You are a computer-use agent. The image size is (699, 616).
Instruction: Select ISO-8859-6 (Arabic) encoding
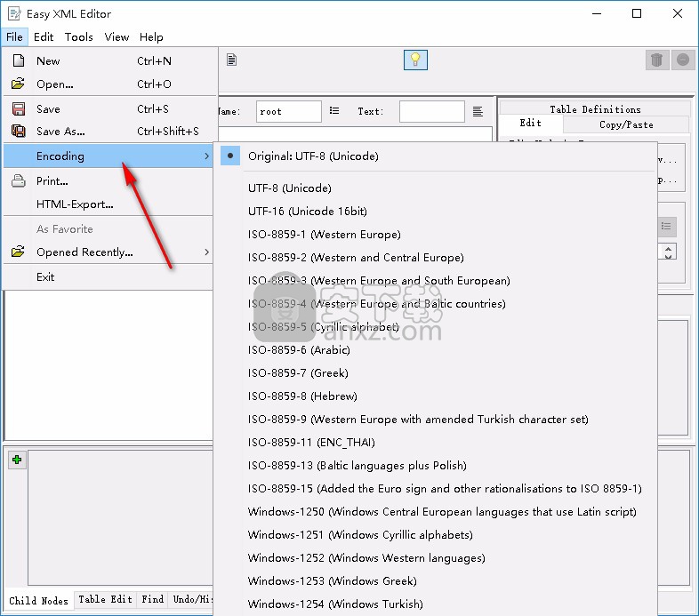(438, 350)
